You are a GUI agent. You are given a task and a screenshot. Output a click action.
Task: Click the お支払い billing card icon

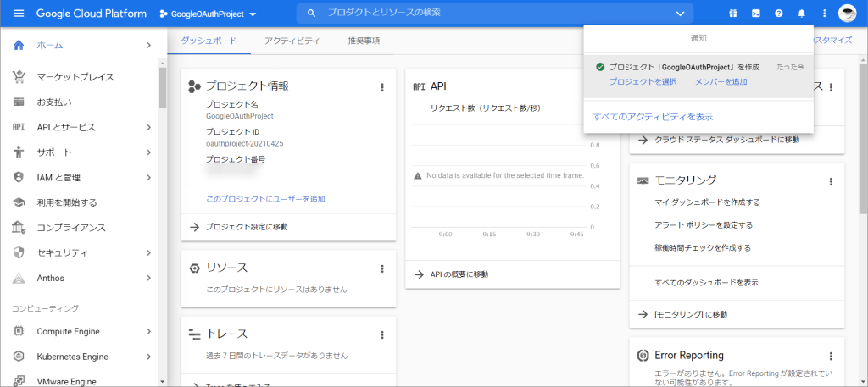click(19, 102)
